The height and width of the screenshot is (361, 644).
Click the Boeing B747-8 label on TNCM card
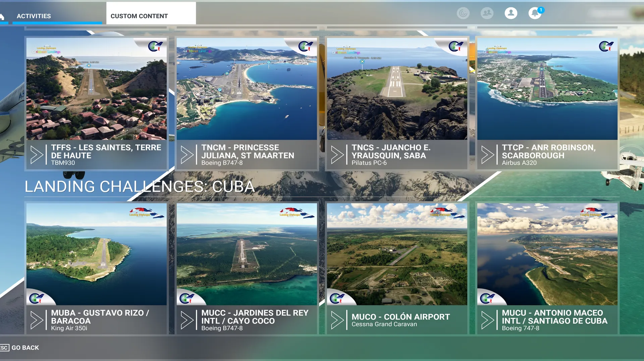pos(222,163)
